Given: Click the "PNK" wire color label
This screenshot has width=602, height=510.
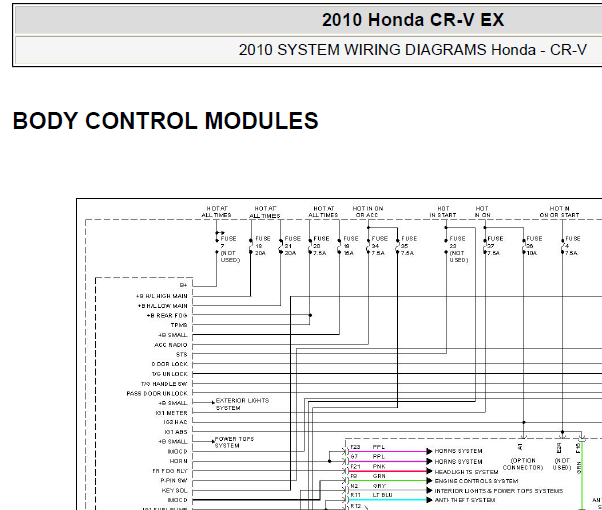Looking at the screenshot, I should point(379,467).
